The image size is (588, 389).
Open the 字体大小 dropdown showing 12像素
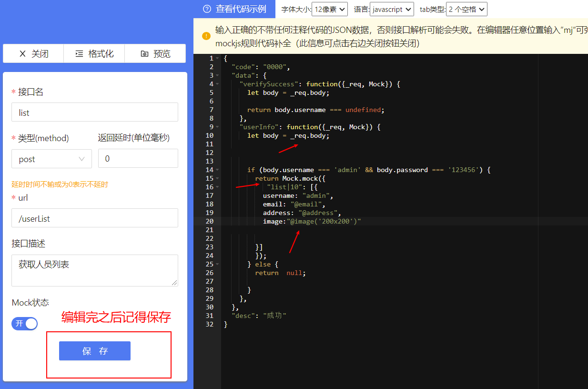click(329, 9)
